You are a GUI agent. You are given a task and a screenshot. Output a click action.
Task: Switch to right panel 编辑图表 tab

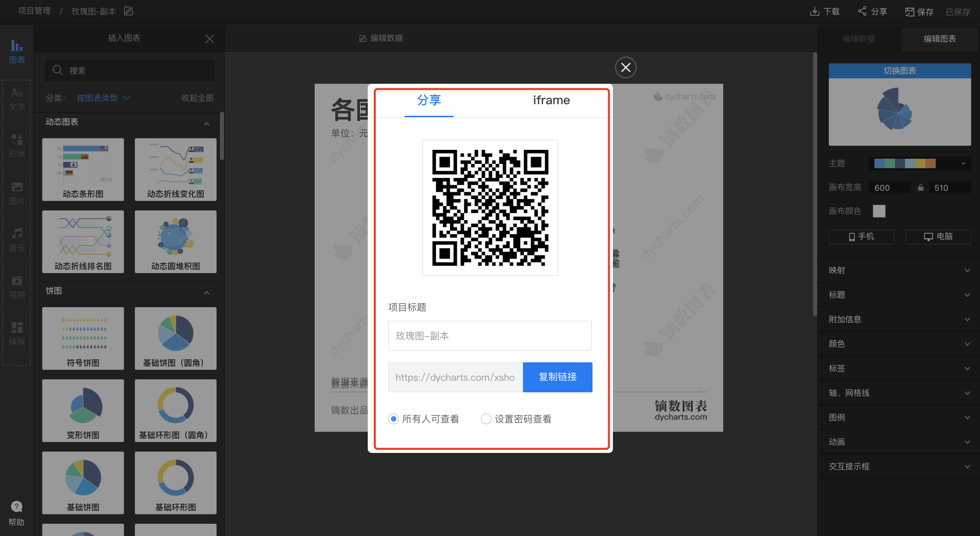tap(940, 38)
